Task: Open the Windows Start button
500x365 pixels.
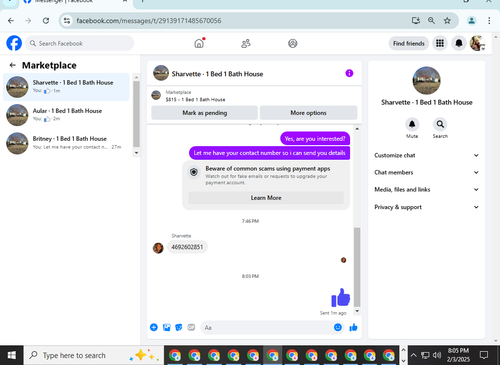Action: click(x=11, y=355)
